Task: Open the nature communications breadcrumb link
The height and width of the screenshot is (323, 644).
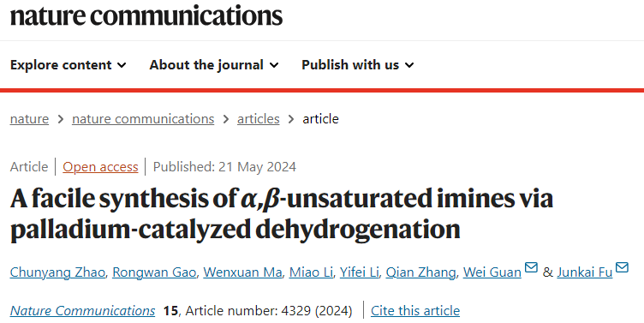Action: [143, 119]
